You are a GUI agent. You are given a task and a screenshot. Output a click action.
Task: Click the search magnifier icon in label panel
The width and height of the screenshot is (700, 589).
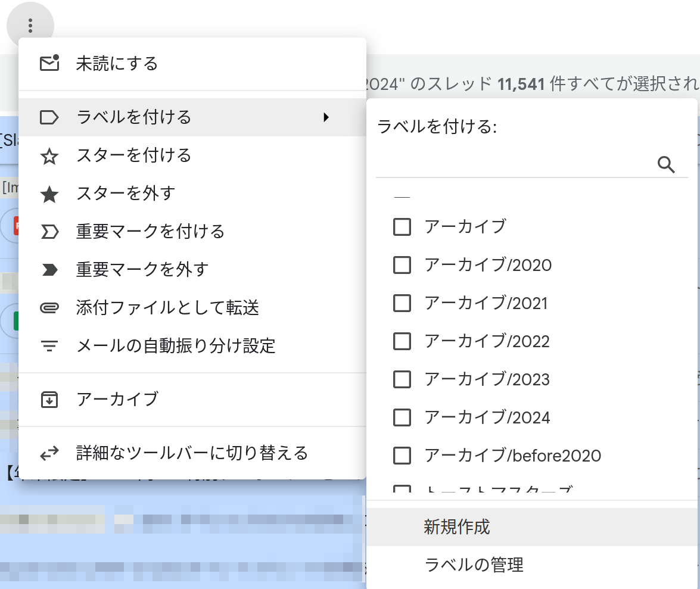(x=666, y=164)
